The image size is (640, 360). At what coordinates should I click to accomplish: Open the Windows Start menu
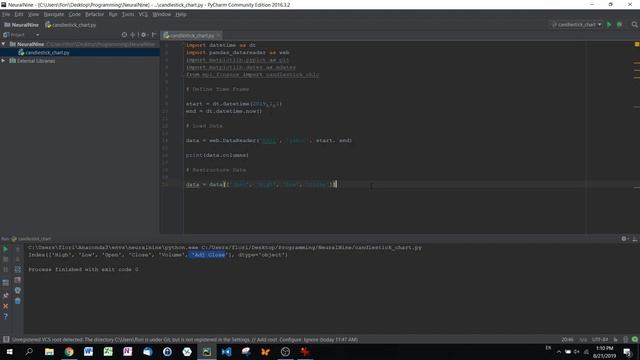click(x=9, y=351)
